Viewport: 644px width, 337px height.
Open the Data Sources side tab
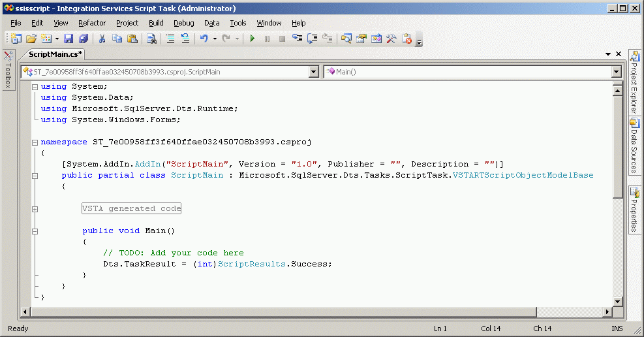pyautogui.click(x=635, y=146)
